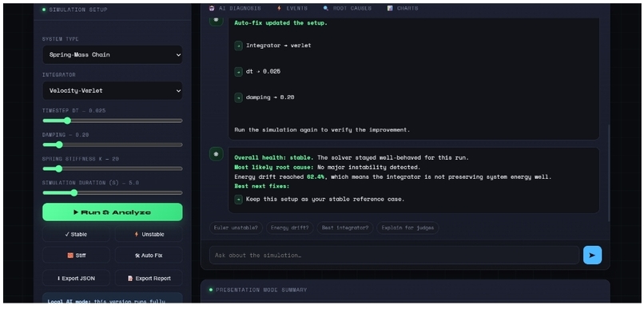The height and width of the screenshot is (309, 644).
Task: Export simulation as JSON
Action: 76,278
